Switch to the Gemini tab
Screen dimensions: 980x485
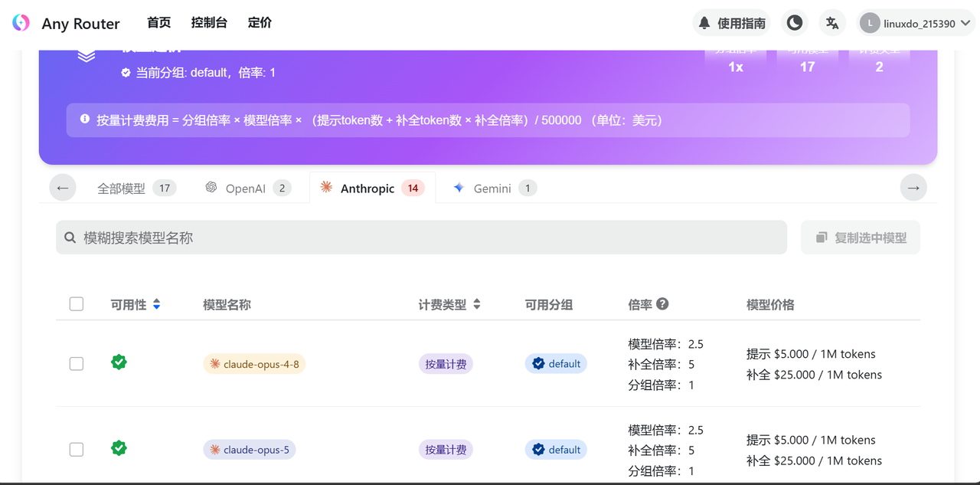(x=494, y=188)
